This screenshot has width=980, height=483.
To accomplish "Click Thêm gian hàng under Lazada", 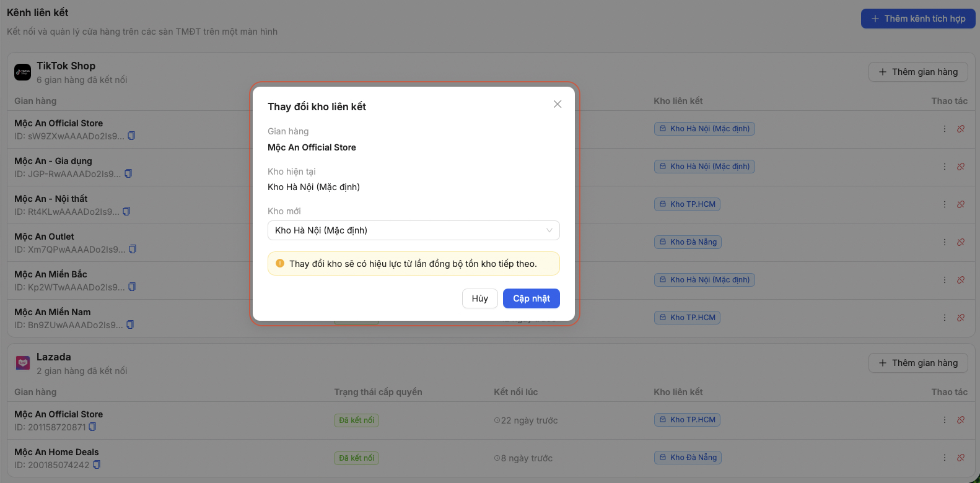I will (x=918, y=363).
